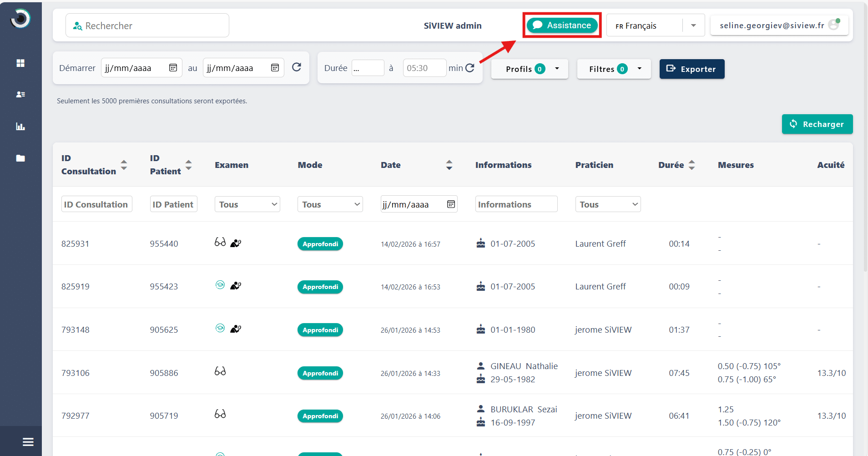The height and width of the screenshot is (456, 868).
Task: Open the Français language selector
Action: (655, 25)
